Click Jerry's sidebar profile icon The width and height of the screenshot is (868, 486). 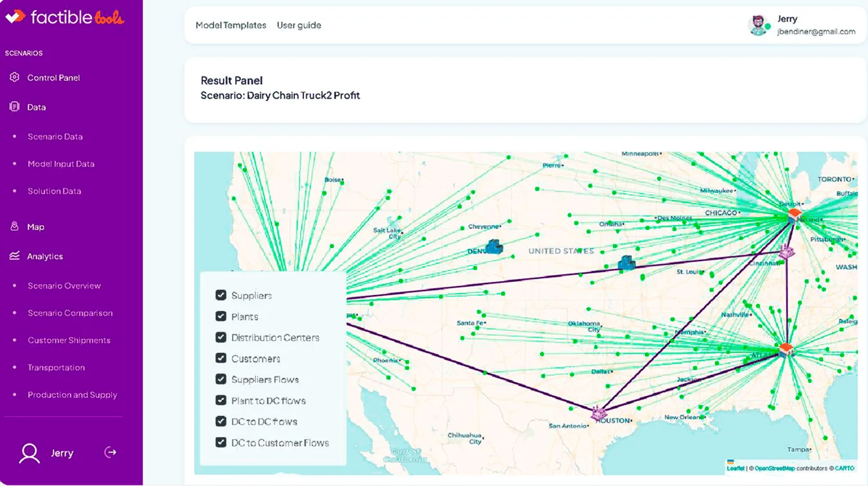coord(30,453)
